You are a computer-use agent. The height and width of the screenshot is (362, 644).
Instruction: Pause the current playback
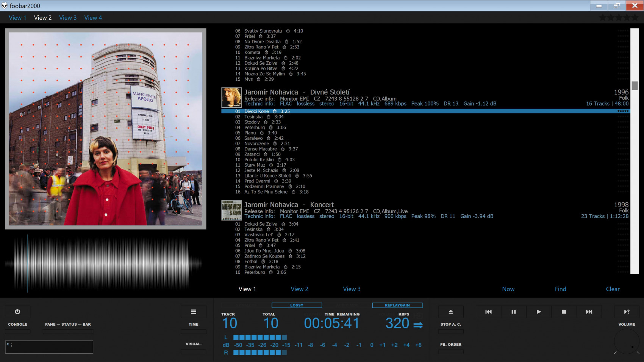(513, 312)
